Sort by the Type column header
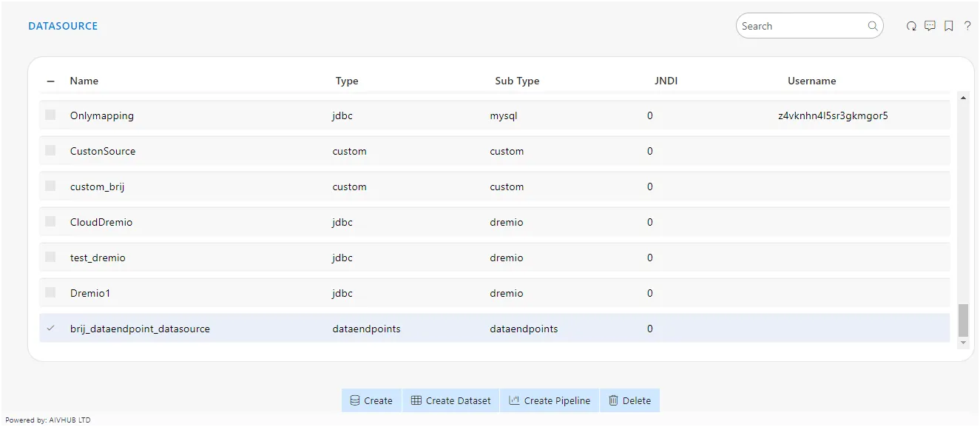 [x=347, y=81]
